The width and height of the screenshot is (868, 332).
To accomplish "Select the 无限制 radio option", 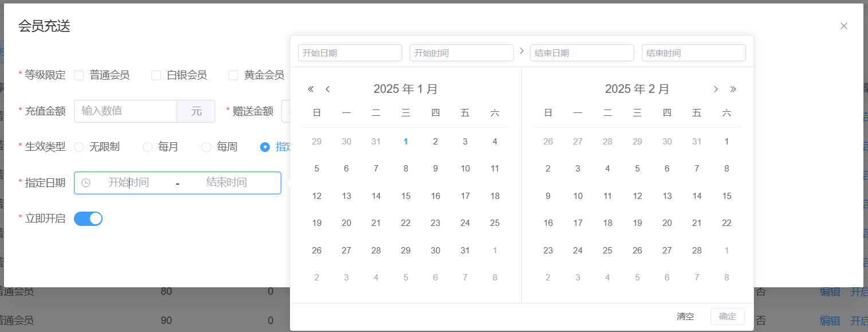I will point(79,147).
